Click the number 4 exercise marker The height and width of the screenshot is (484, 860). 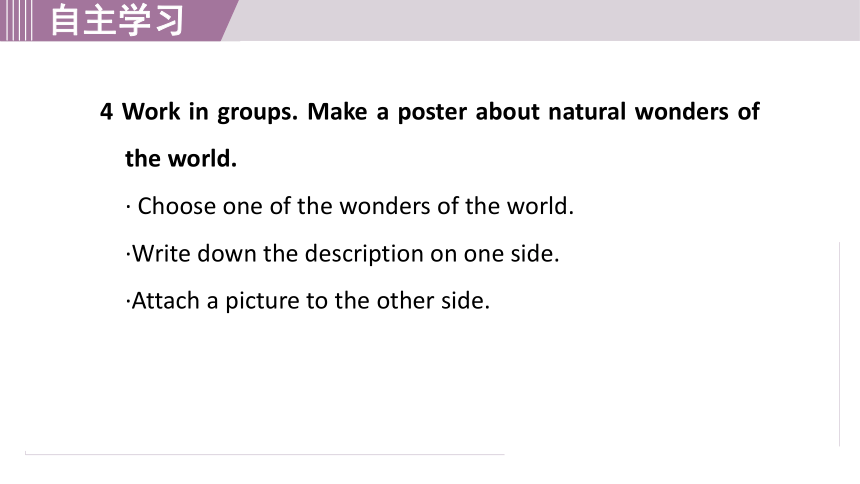pyautogui.click(x=106, y=112)
